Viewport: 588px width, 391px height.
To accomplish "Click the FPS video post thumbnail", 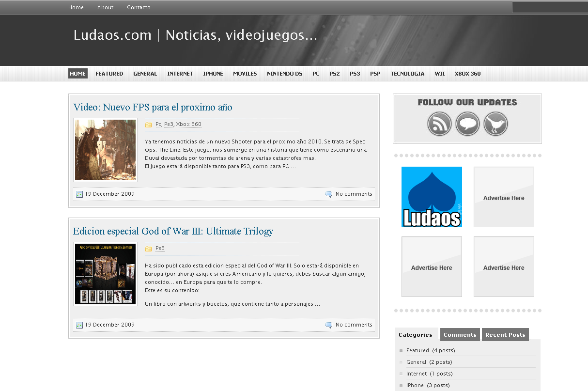I will 105,150.
